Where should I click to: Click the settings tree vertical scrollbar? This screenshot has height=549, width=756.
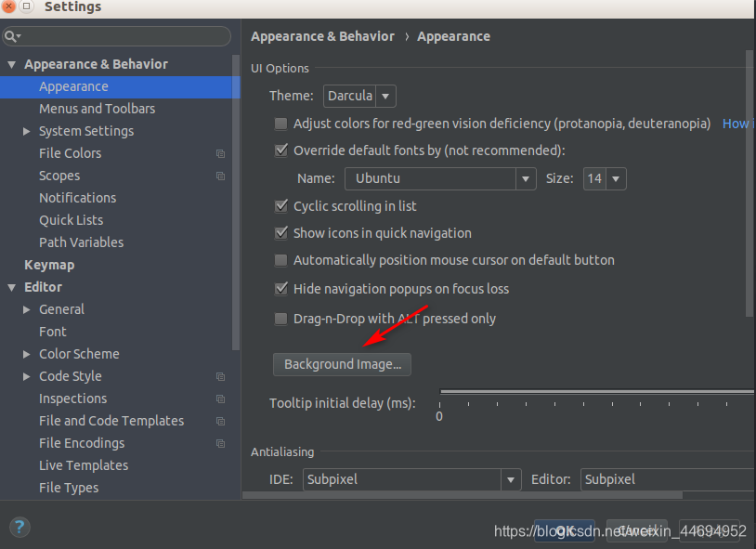[236, 203]
